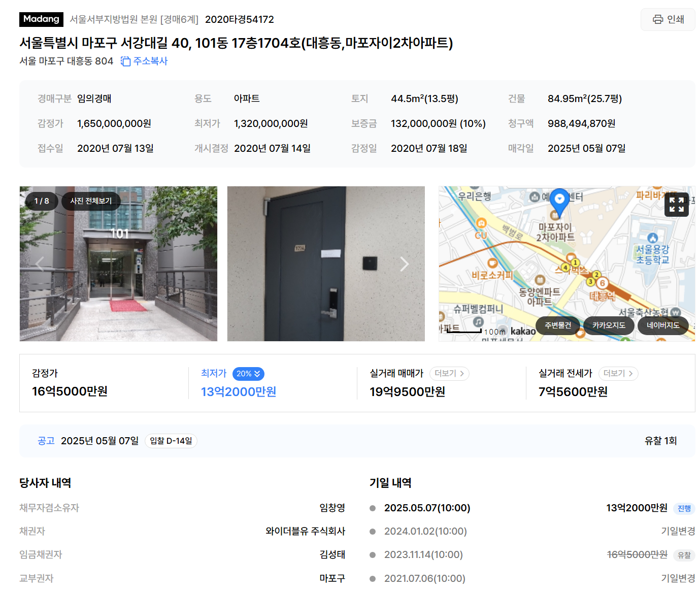Click the Madang logo
Viewport: 700px width, 591px height.
pyautogui.click(x=41, y=19)
